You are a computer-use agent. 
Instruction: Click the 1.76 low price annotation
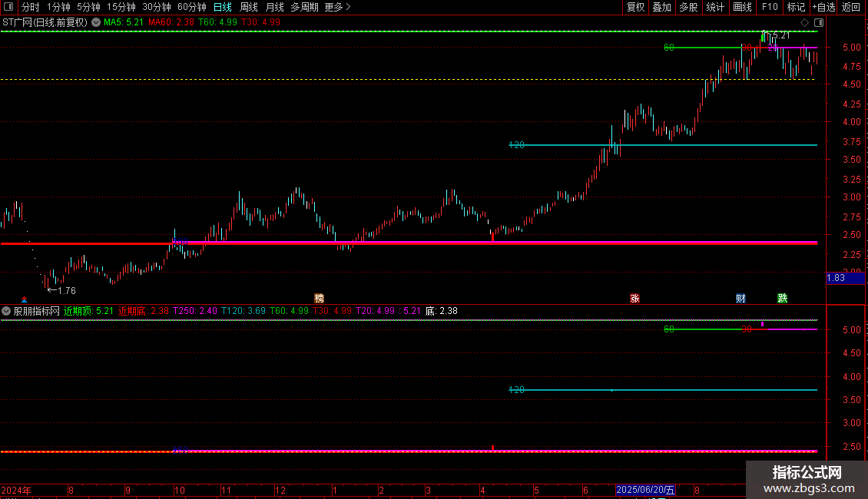[x=62, y=291]
